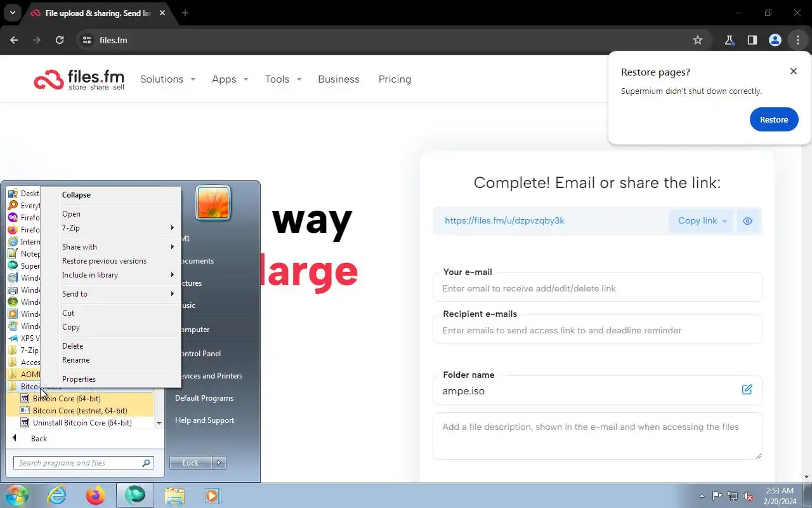Screen dimensions: 812x508
Task: Expand the Apps navigation dropdown
Action: tap(230, 79)
